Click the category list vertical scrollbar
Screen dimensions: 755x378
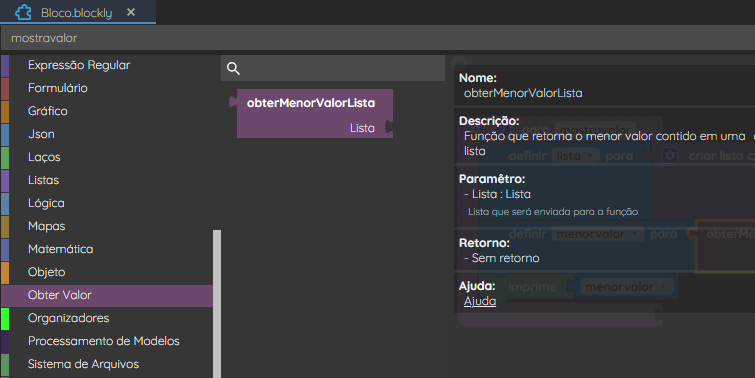(x=217, y=304)
